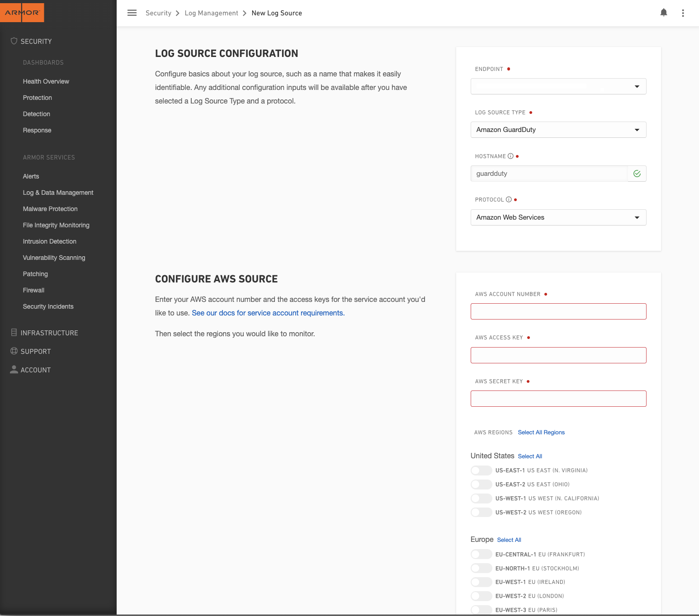This screenshot has width=699, height=616.
Task: Open Log & Data Management
Action: (x=58, y=193)
